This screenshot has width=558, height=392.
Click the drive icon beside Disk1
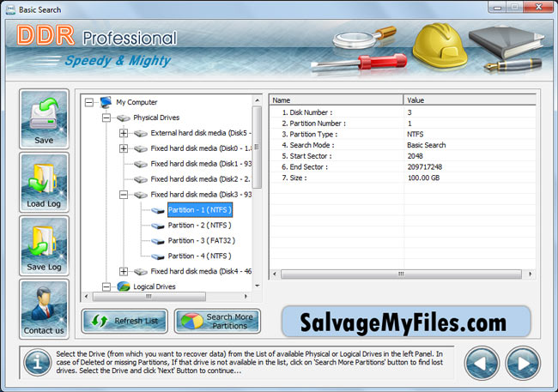141,164
